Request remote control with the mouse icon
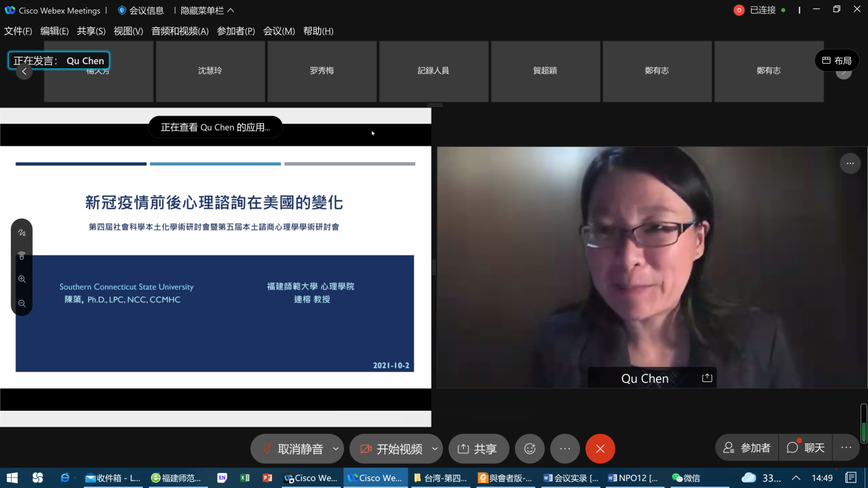 pos(22,256)
